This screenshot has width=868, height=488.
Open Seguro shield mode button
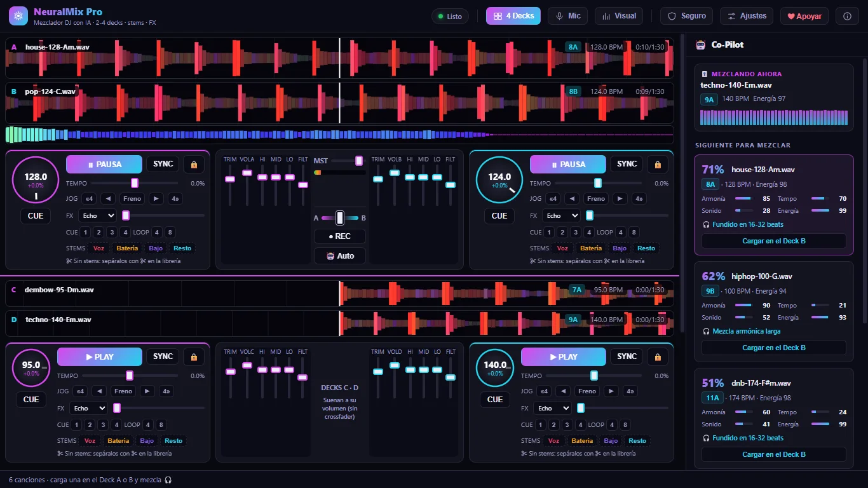pyautogui.click(x=687, y=17)
